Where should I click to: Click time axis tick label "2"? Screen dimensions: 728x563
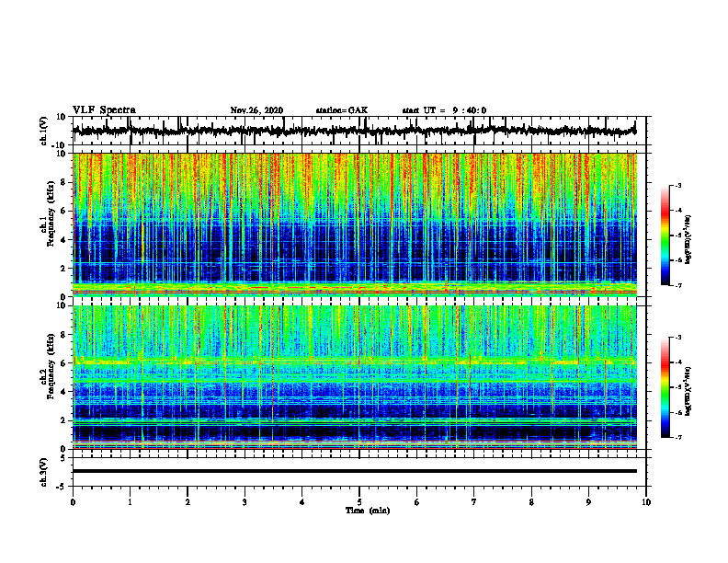tap(188, 502)
